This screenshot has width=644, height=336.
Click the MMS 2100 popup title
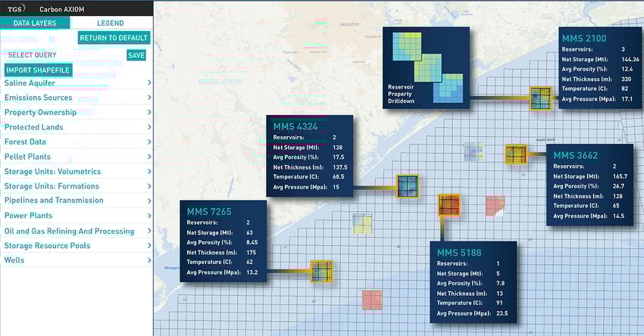tap(584, 39)
